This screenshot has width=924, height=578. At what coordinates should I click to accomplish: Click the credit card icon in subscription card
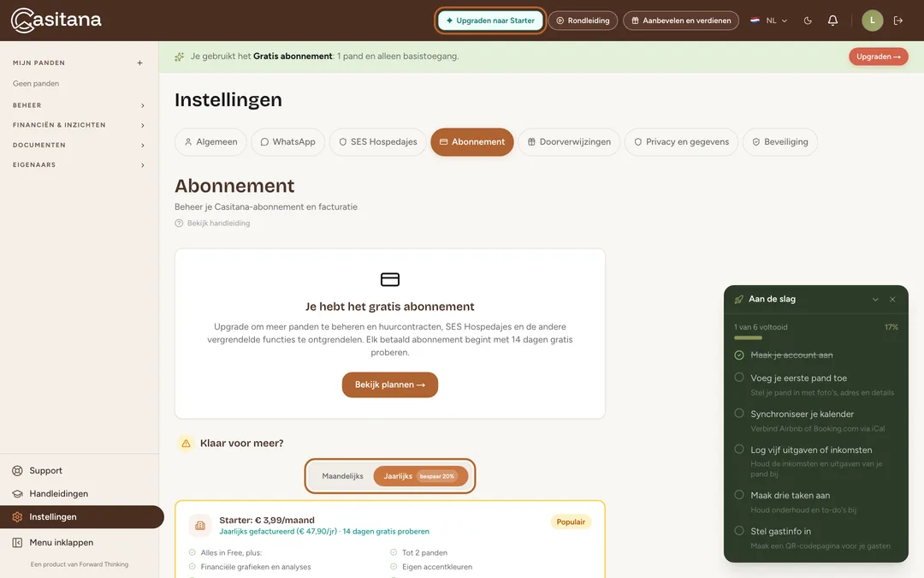390,279
